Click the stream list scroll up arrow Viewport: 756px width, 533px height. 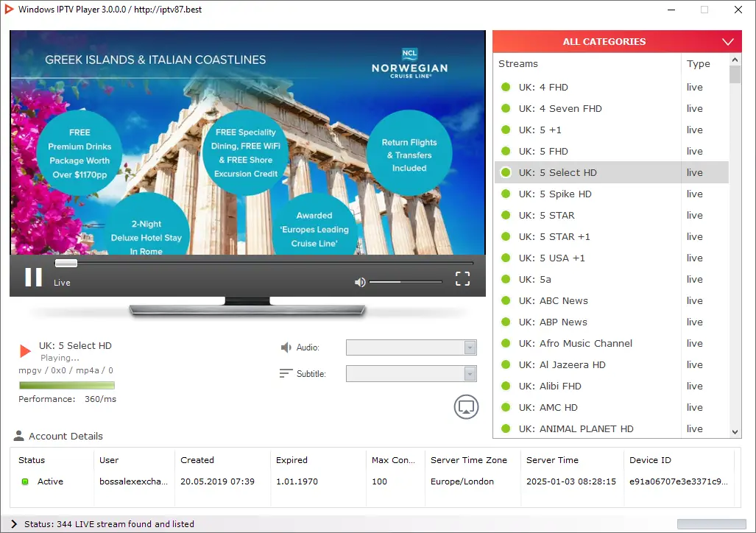pos(735,60)
